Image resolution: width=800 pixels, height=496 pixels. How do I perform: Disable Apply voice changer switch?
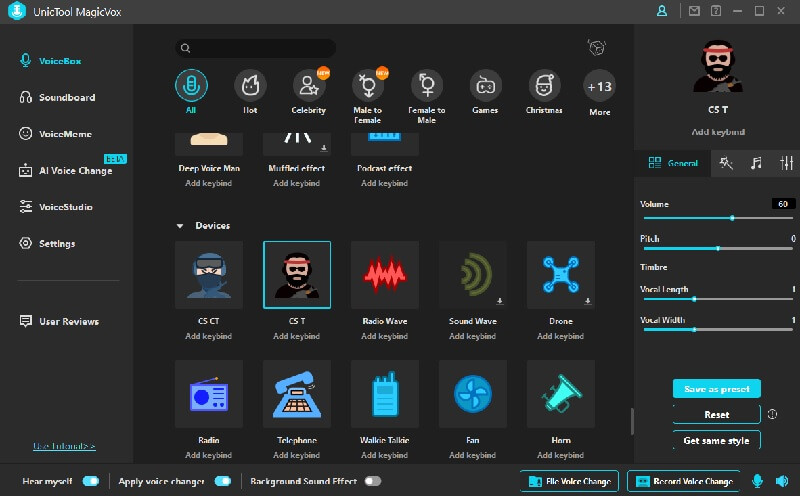click(222, 481)
